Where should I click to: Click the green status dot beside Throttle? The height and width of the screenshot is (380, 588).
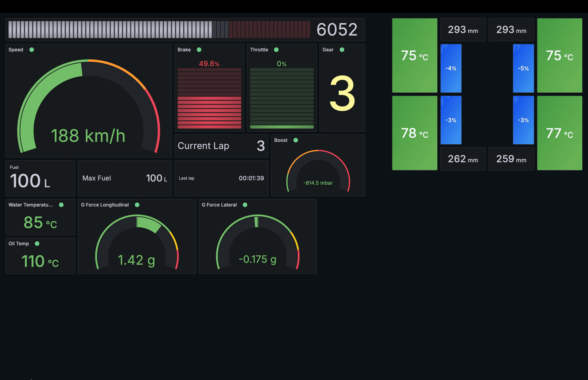tap(276, 50)
